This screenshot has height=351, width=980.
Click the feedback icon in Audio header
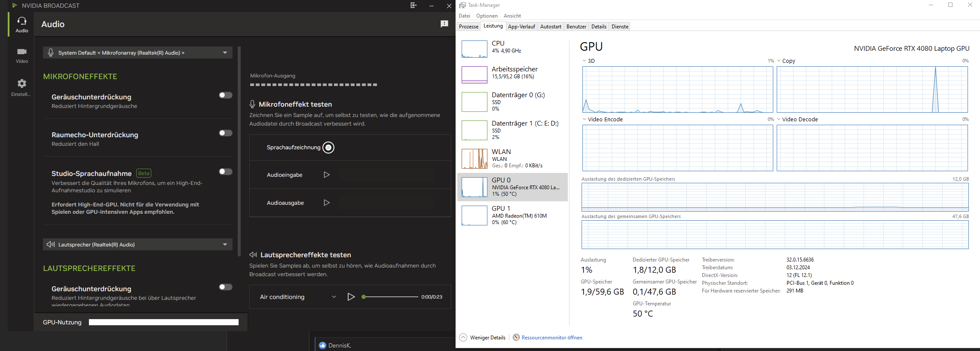coord(444,24)
